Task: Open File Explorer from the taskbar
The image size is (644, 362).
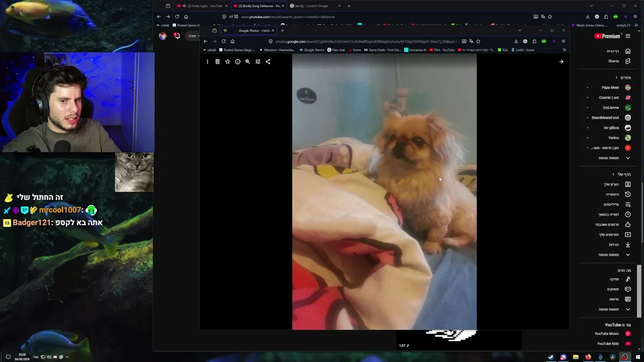Action: click(576, 357)
